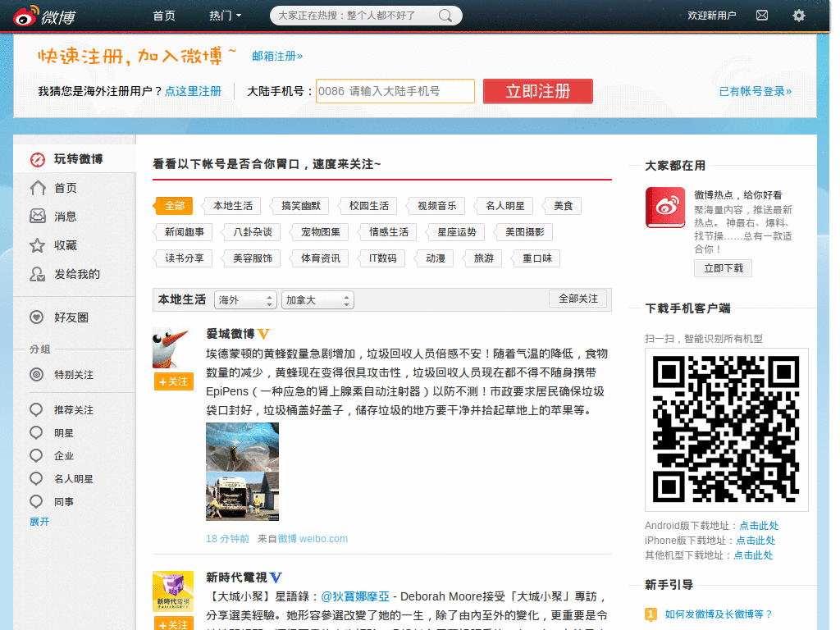Select the 美容服饰 category tag

(252, 258)
